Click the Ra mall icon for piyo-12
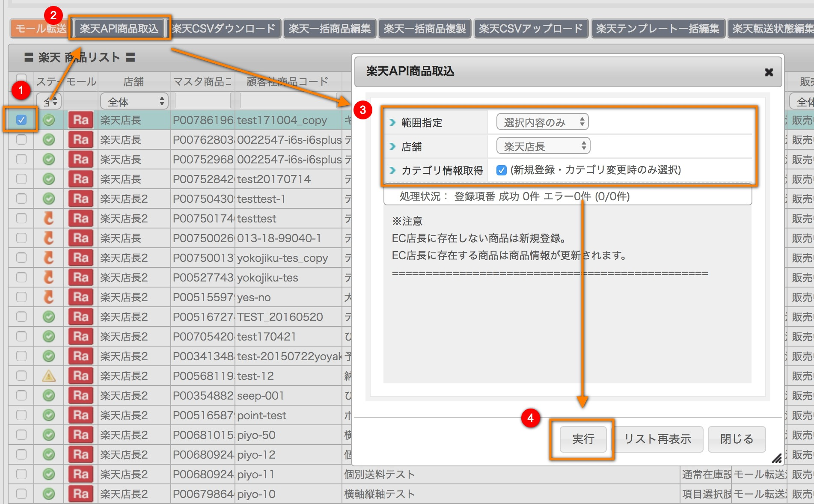 (x=80, y=455)
